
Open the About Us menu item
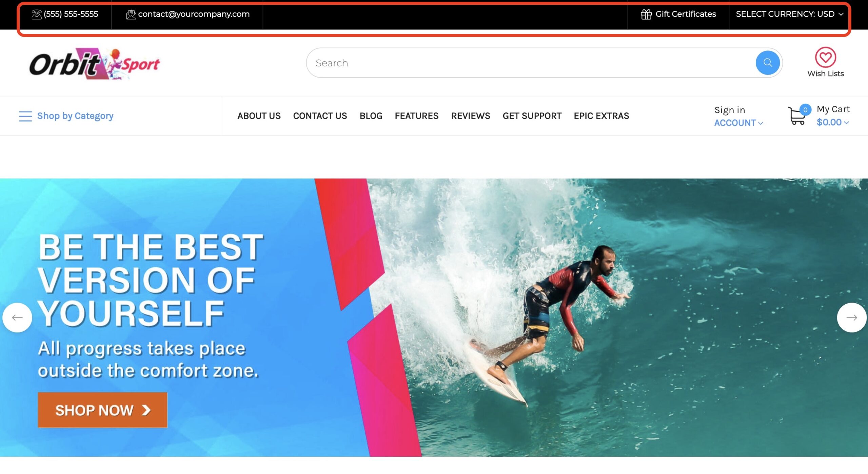tap(259, 116)
